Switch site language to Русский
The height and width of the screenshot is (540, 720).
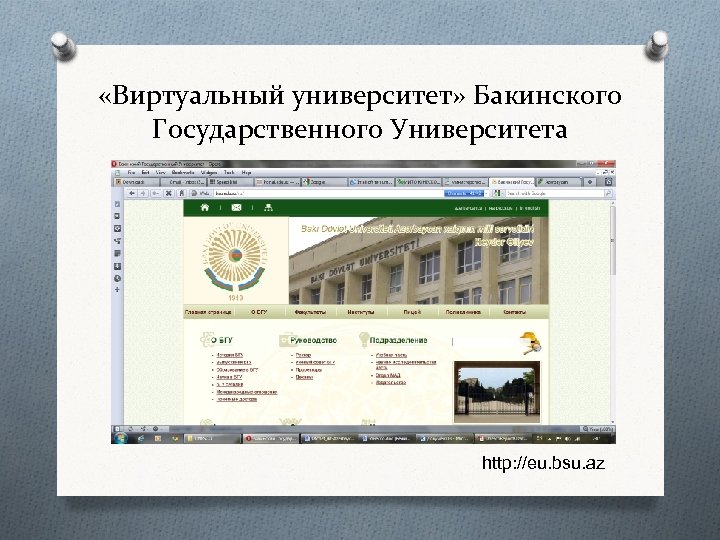pyautogui.click(x=501, y=208)
